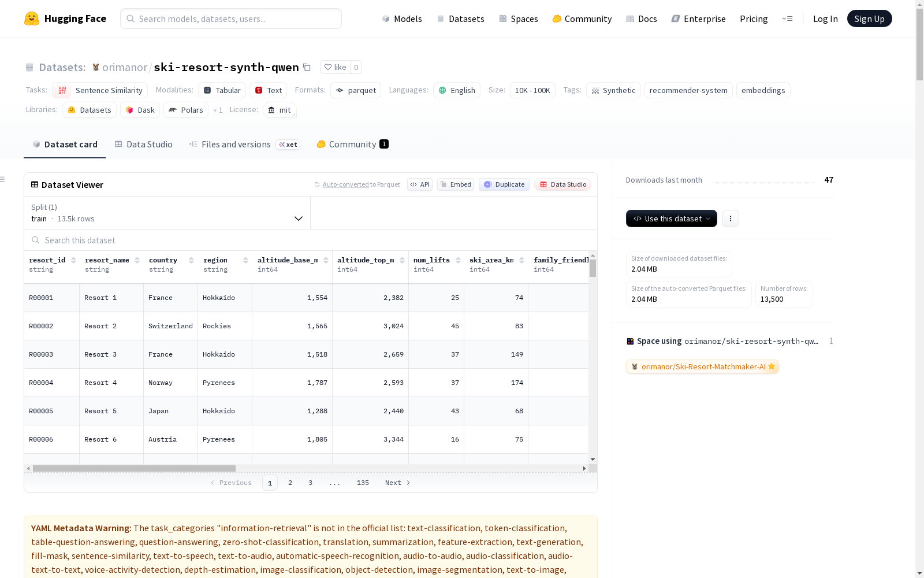
Task: Click the API button in Dataset Viewer
Action: click(x=420, y=184)
